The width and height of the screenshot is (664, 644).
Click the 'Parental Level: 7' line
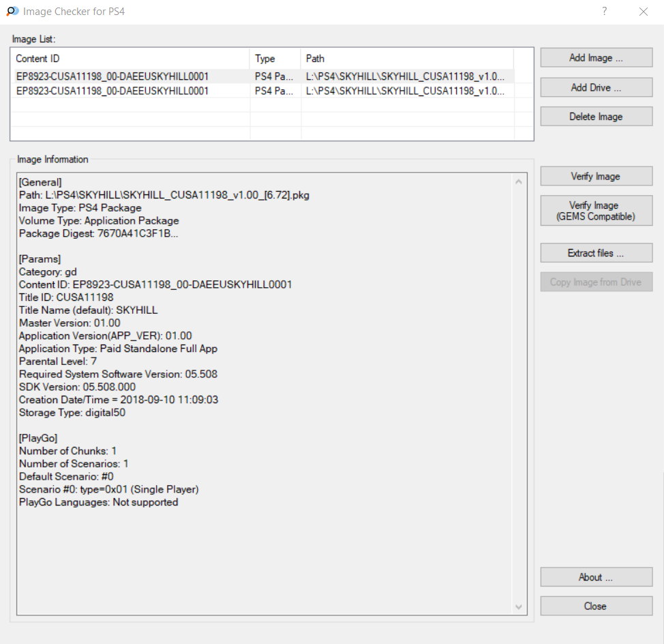57,361
